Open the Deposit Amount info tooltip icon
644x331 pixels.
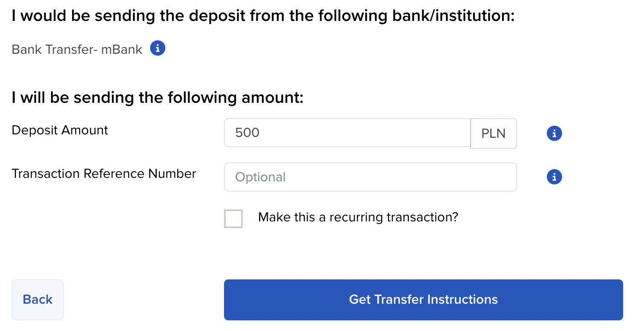click(x=554, y=134)
